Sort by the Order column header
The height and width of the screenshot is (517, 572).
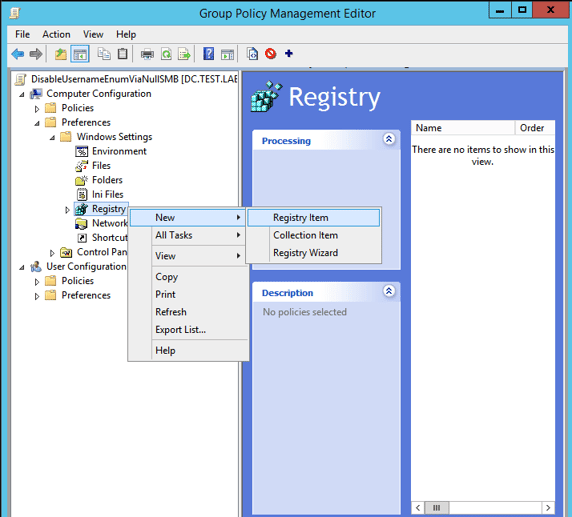[x=535, y=128]
